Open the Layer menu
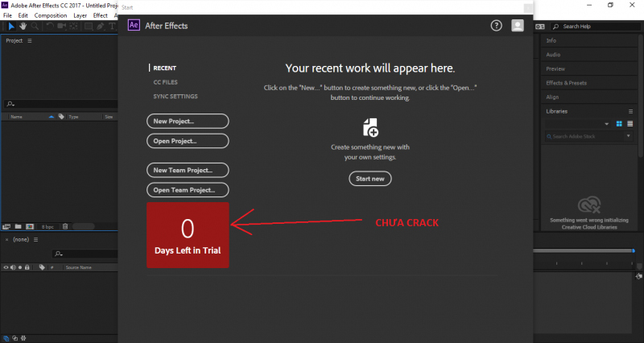644x343 pixels. [80, 15]
